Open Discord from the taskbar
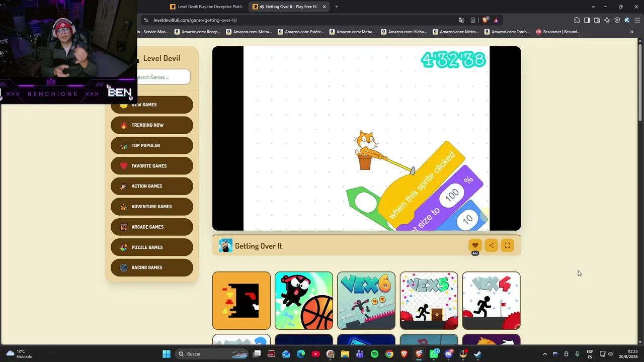This screenshot has width=644, height=362. coord(448,354)
